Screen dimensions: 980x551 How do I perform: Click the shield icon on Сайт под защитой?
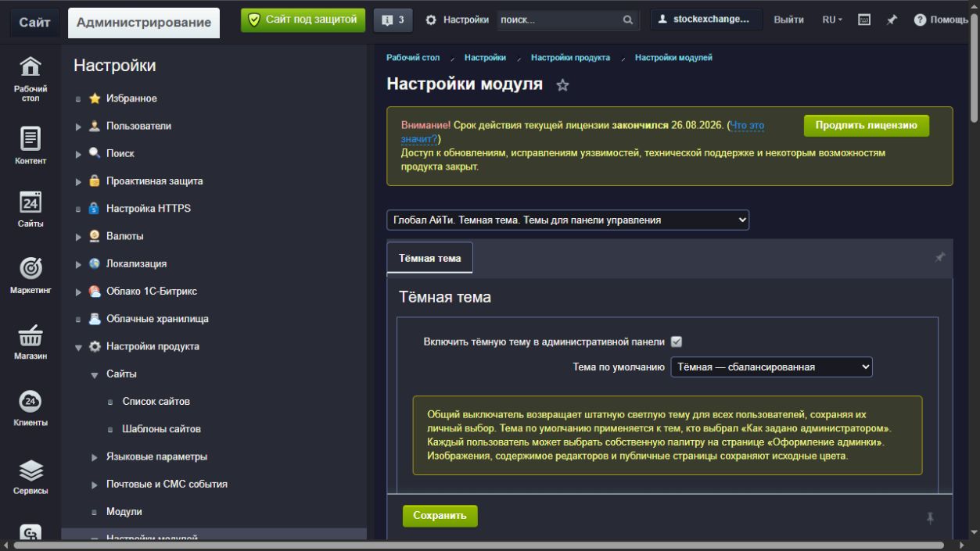254,20
